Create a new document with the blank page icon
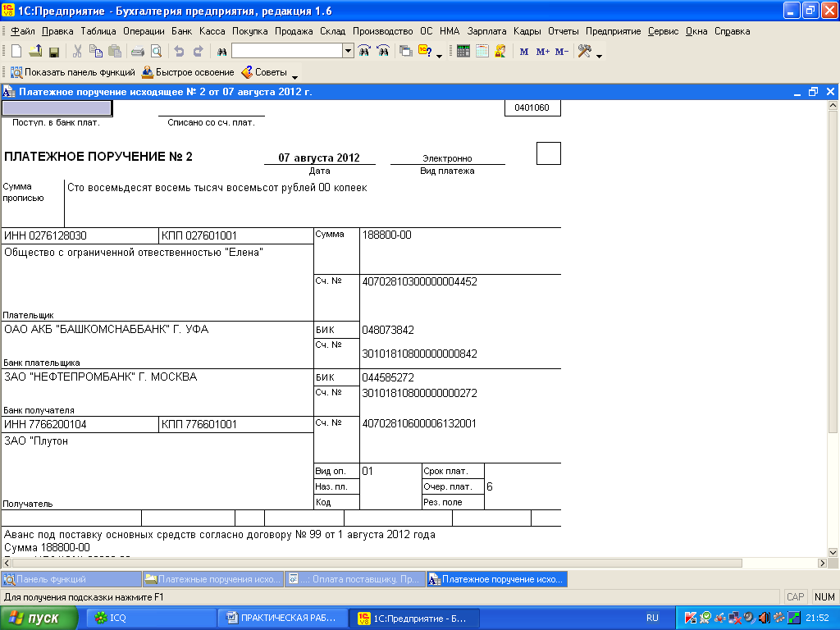Viewport: 840px width, 630px height. coord(16,52)
